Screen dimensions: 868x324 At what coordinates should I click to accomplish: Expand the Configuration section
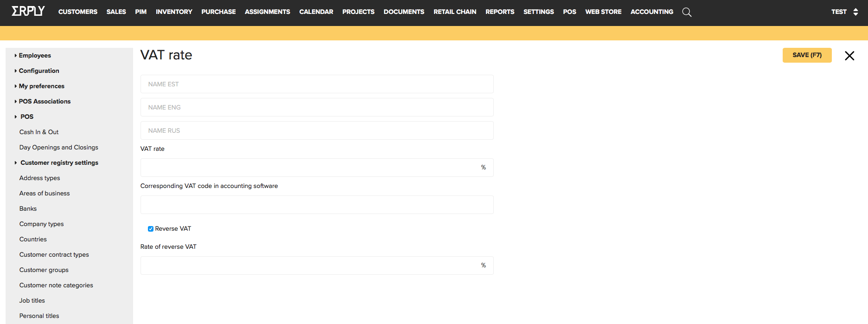click(x=37, y=71)
